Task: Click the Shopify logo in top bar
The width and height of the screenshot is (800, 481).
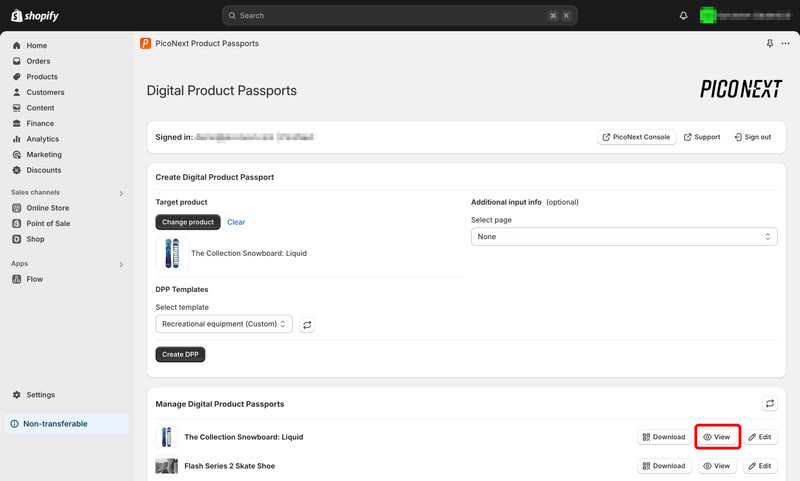Action: tap(35, 16)
